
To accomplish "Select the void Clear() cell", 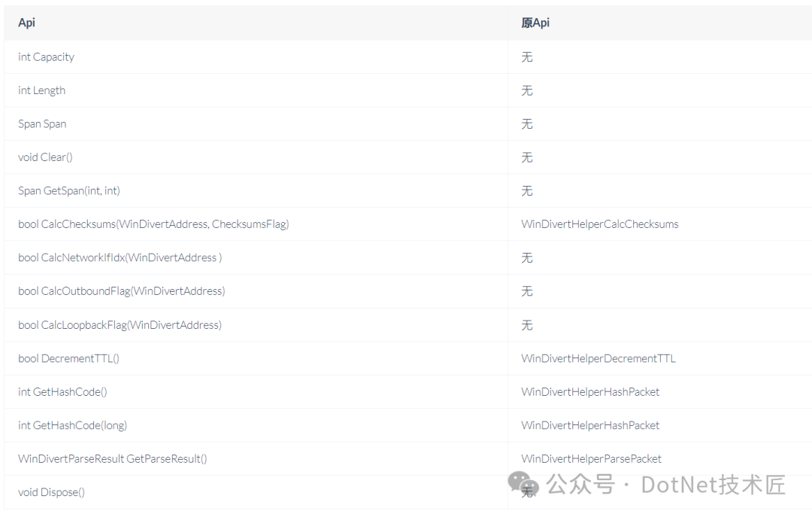I will pos(45,157).
